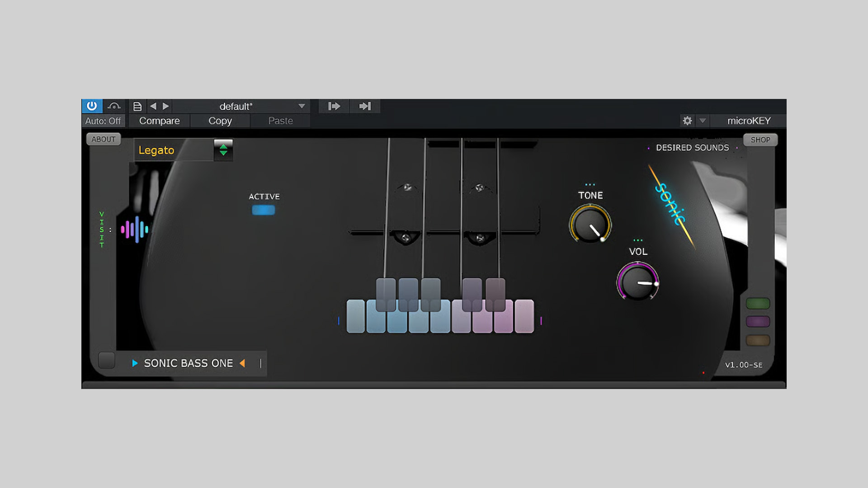Open the gear settings icon
Viewport: 868px width, 488px height.
click(687, 121)
